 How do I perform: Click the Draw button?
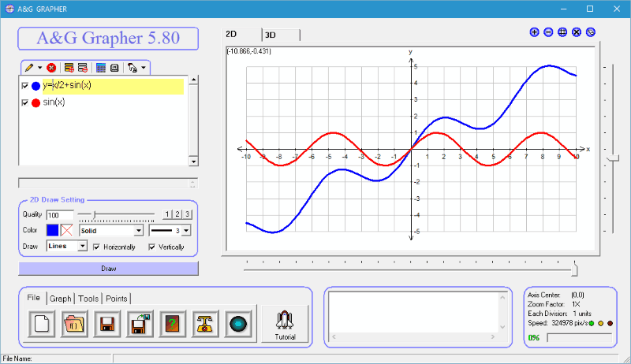(108, 269)
